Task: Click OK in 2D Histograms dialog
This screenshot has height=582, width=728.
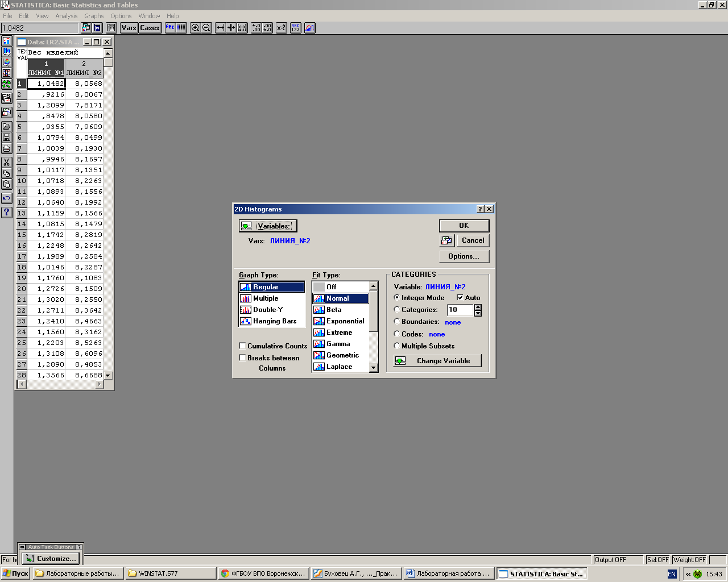Action: click(x=464, y=226)
